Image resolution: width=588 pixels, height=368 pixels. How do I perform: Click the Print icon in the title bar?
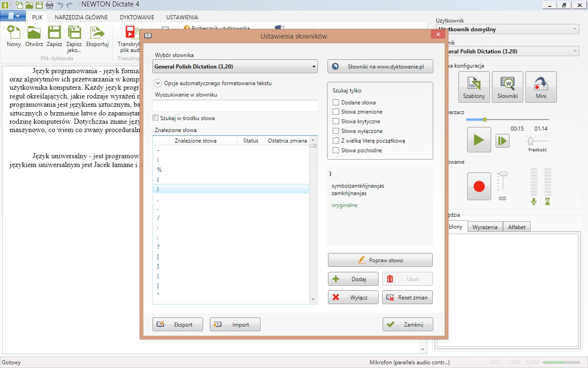[50, 5]
